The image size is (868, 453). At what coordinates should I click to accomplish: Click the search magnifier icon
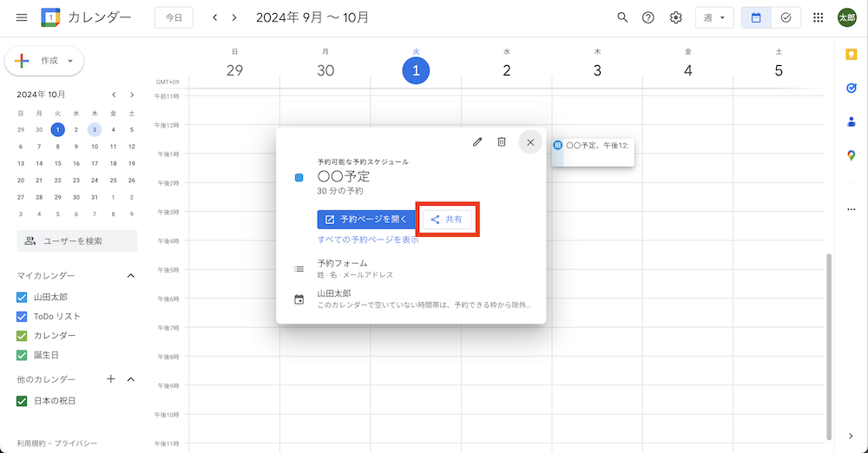[x=621, y=17]
